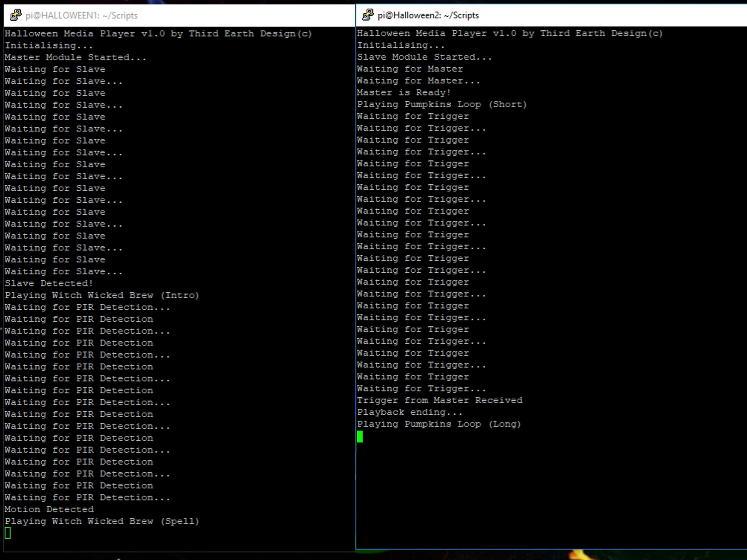Click the hollow green cursor in left terminal
This screenshot has width=747, height=560.
(x=8, y=533)
